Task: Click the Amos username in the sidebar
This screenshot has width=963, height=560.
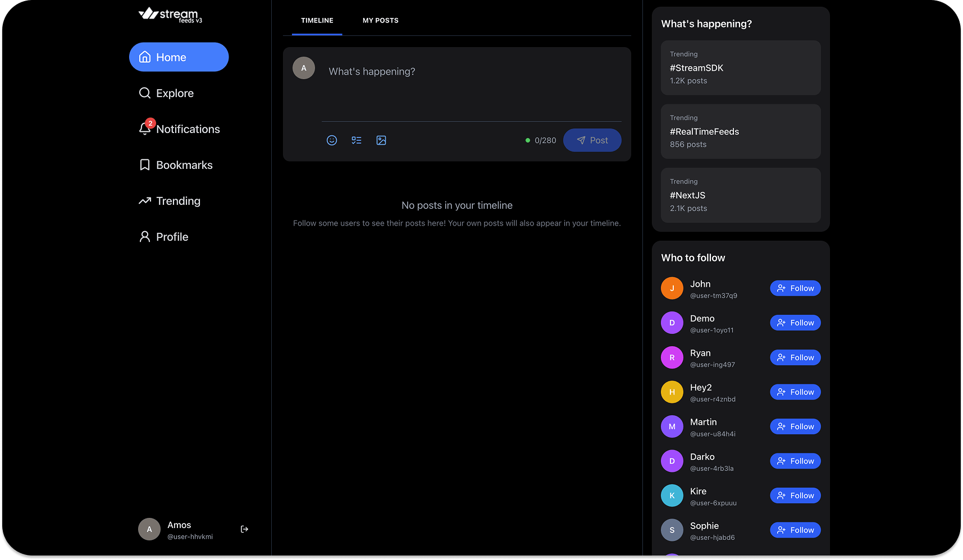Action: (x=179, y=525)
